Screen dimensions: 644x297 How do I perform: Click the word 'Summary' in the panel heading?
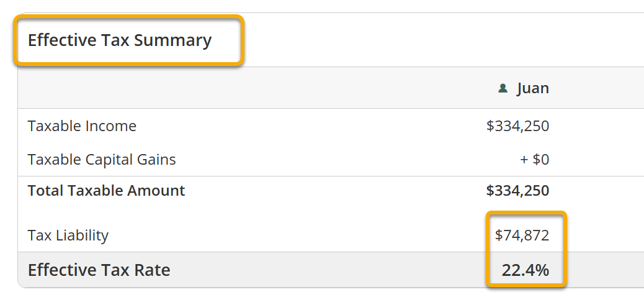[173, 40]
